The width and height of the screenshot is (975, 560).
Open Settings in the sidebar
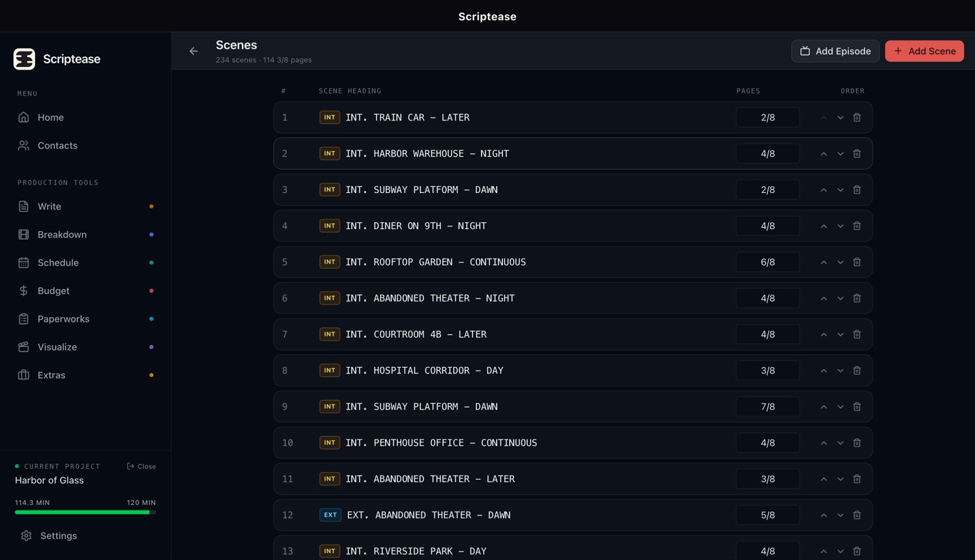pyautogui.click(x=86, y=536)
